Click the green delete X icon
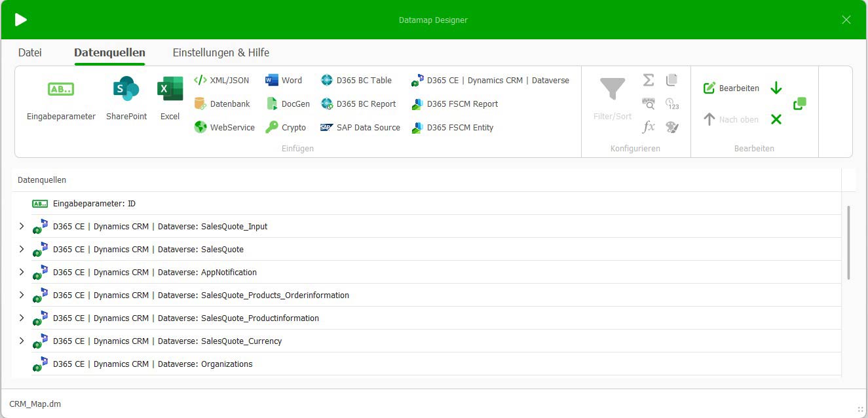Image resolution: width=868 pixels, height=418 pixels. coord(776,119)
